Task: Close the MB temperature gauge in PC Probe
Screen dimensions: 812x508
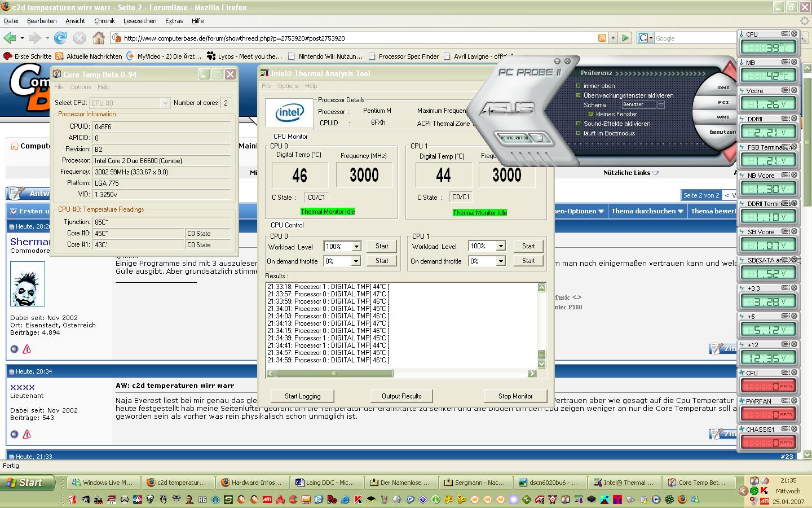Action: click(795, 62)
